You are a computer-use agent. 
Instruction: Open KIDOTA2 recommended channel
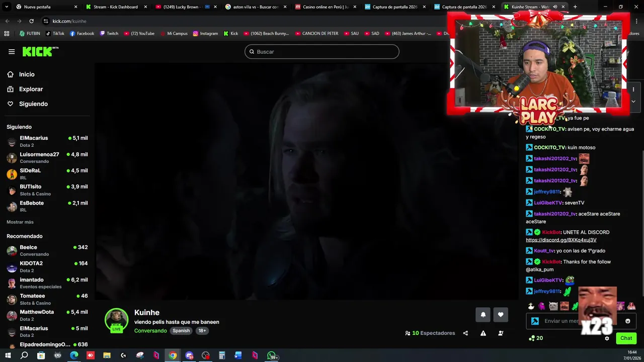pyautogui.click(x=47, y=266)
